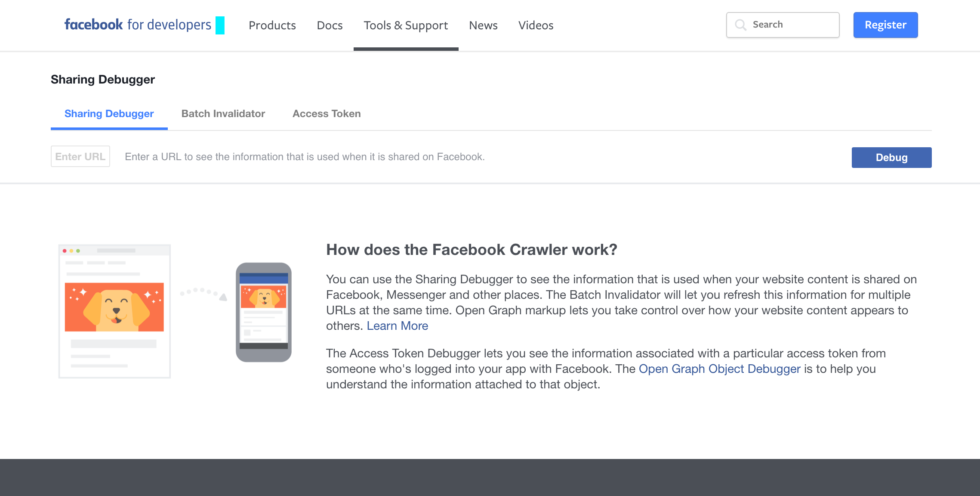Switch to the Batch Invalidator tab
The width and height of the screenshot is (980, 496).
[223, 114]
